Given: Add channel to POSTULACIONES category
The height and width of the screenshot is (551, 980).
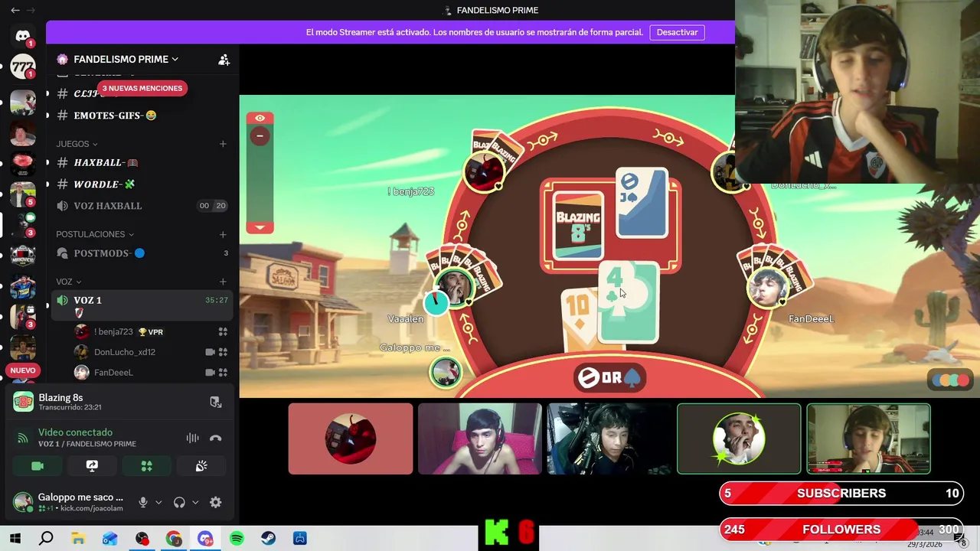Looking at the screenshot, I should [223, 234].
